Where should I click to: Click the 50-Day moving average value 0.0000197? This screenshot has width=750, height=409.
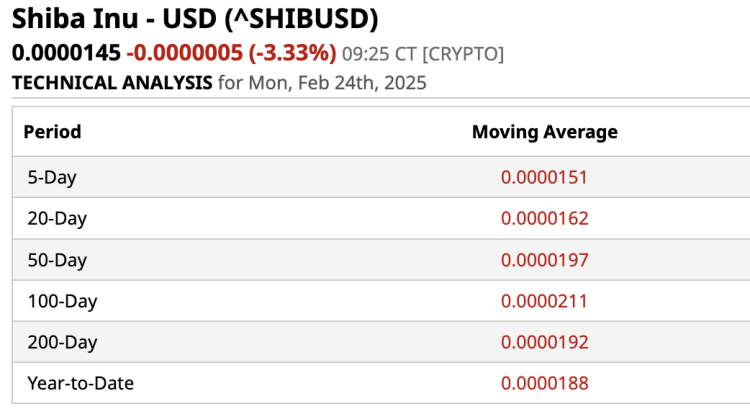(544, 260)
